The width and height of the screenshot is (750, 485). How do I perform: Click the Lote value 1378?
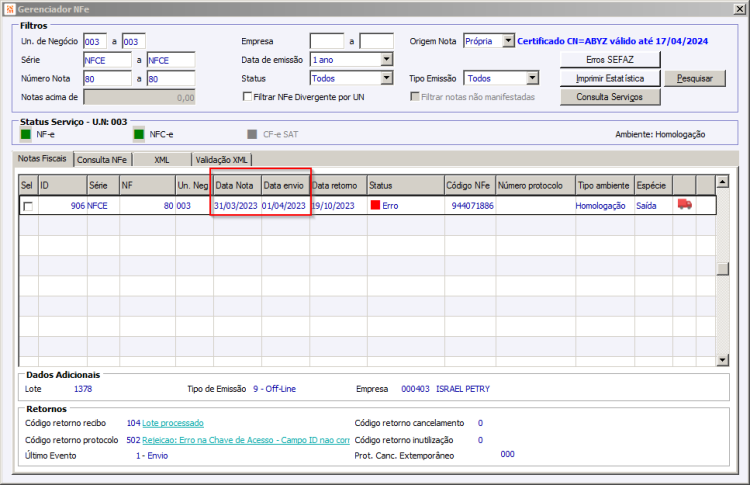tap(83, 389)
